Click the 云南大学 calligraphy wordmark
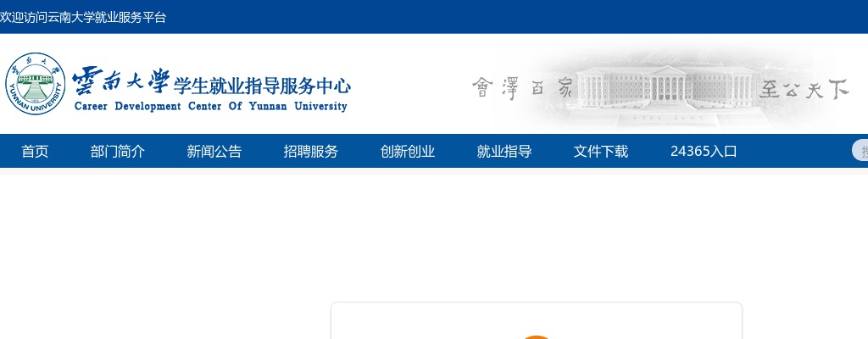868x339 pixels. 121,82
